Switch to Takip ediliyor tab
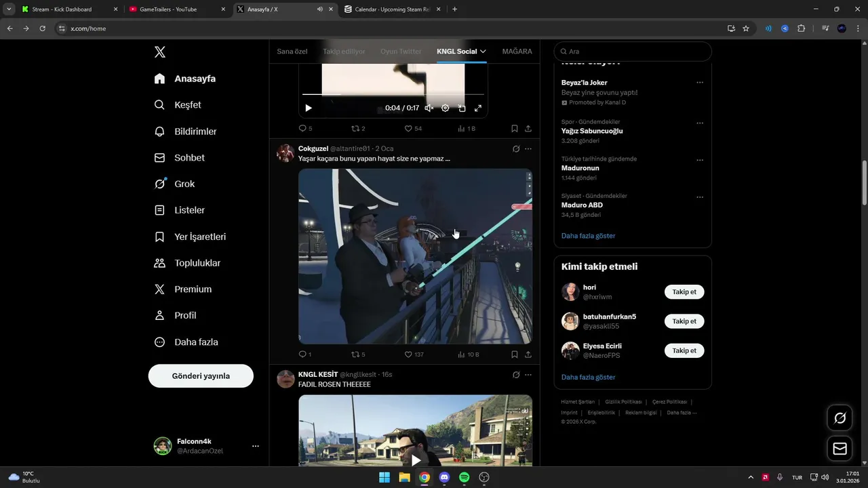The width and height of the screenshot is (868, 488). coord(344,52)
